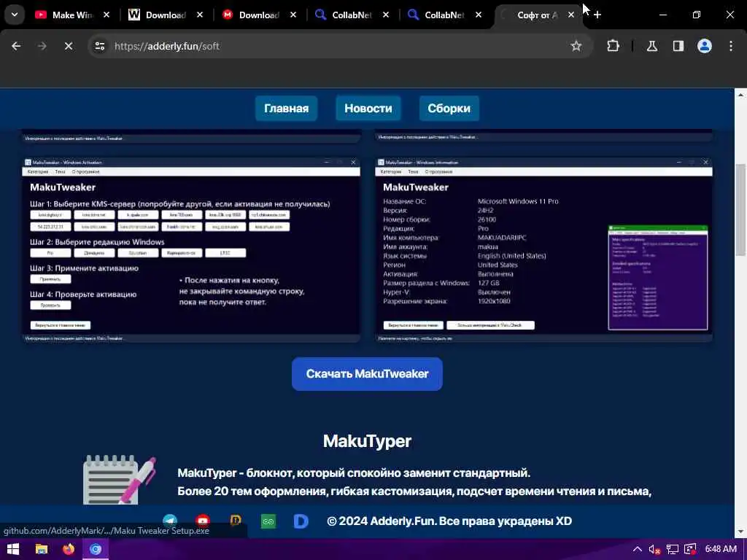Image resolution: width=747 pixels, height=560 pixels.
Task: Stop loading the page
Action: coord(68,46)
